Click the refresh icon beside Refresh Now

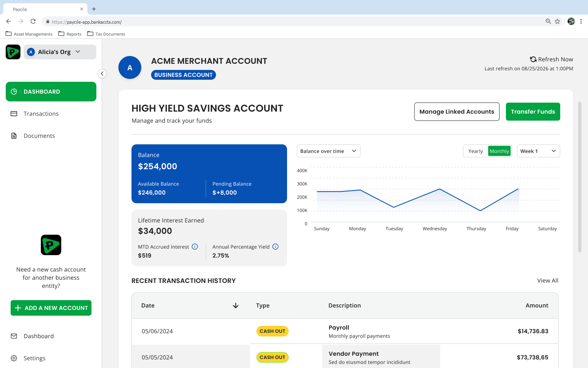pos(533,59)
